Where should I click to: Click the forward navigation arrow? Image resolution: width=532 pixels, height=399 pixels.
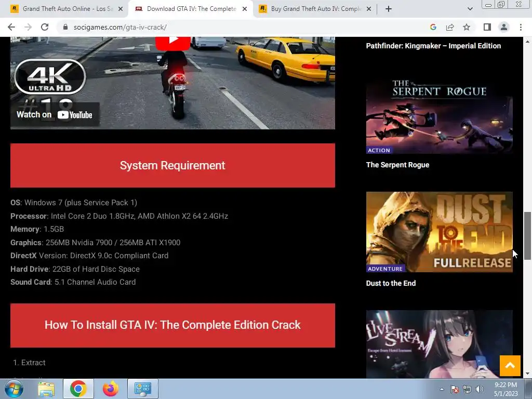(28, 27)
